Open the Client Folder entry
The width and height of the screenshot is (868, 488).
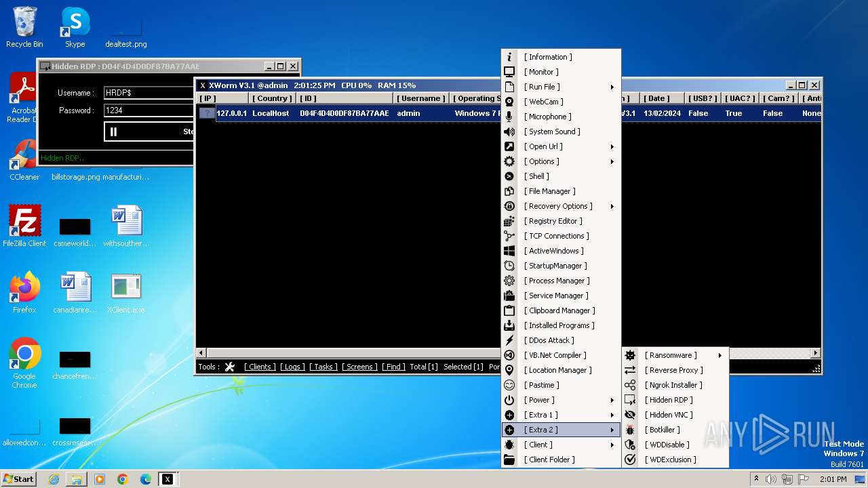pyautogui.click(x=561, y=460)
